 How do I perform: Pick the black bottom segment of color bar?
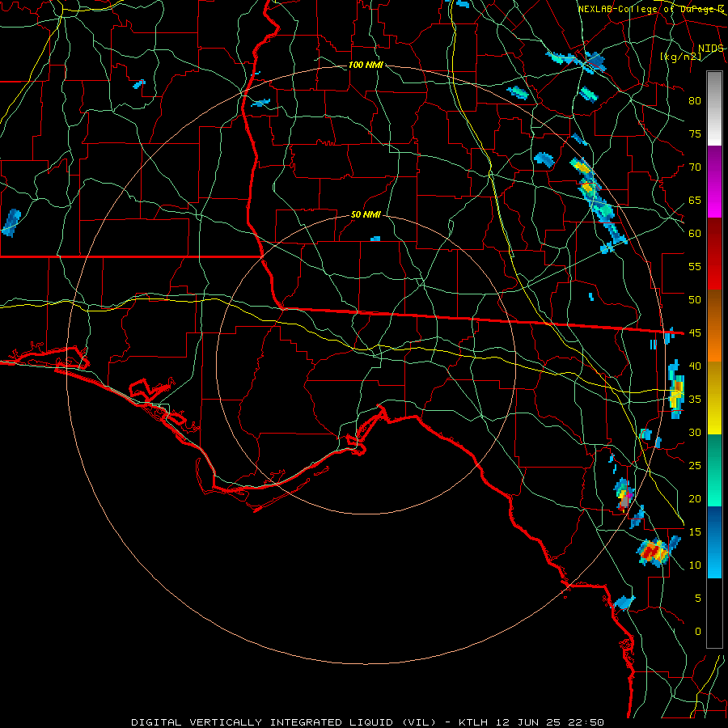[714, 613]
